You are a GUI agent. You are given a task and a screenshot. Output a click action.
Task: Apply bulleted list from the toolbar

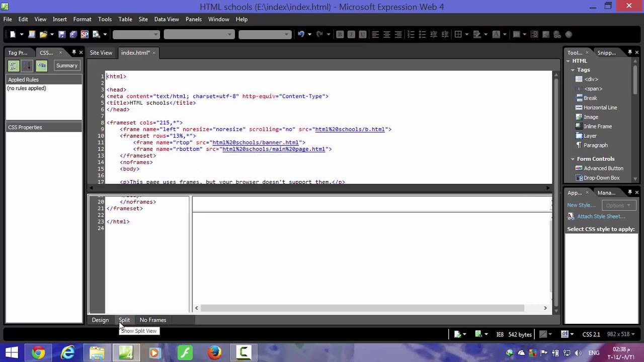click(x=422, y=34)
